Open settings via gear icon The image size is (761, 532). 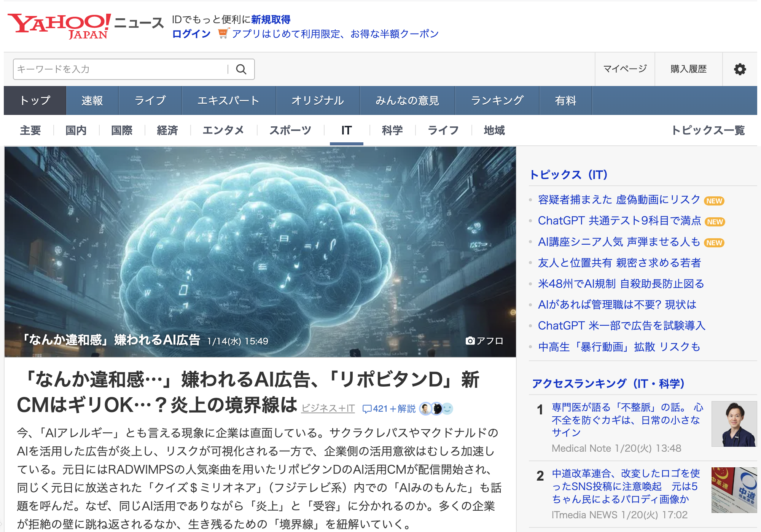point(740,69)
